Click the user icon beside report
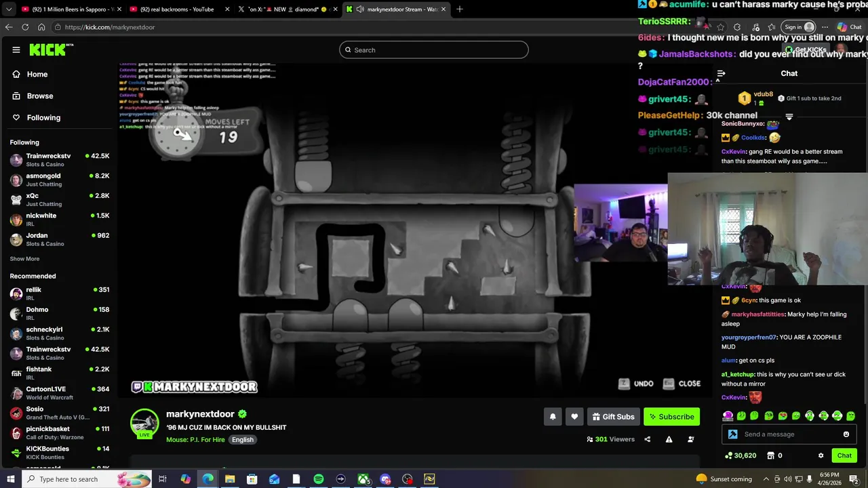 pyautogui.click(x=690, y=439)
